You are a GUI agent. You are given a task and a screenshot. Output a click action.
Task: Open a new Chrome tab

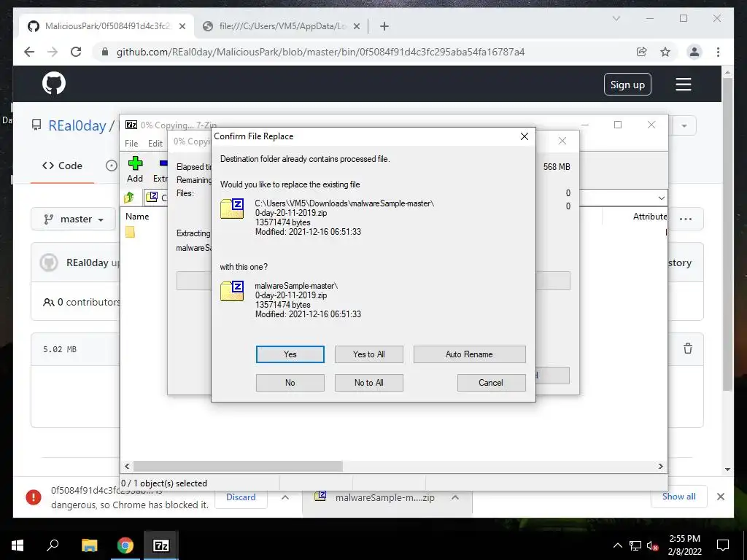pyautogui.click(x=384, y=27)
